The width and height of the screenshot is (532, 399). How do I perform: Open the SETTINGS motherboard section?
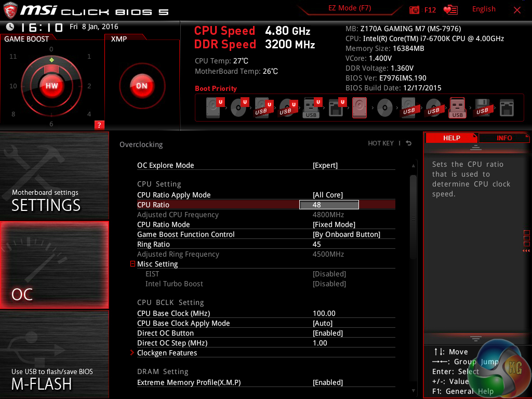pos(54,176)
